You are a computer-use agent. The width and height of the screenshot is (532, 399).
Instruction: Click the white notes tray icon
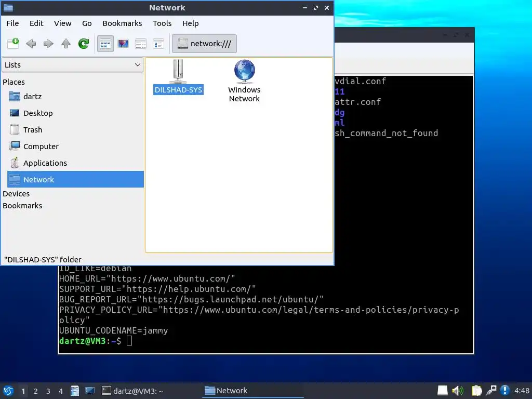[443, 391]
